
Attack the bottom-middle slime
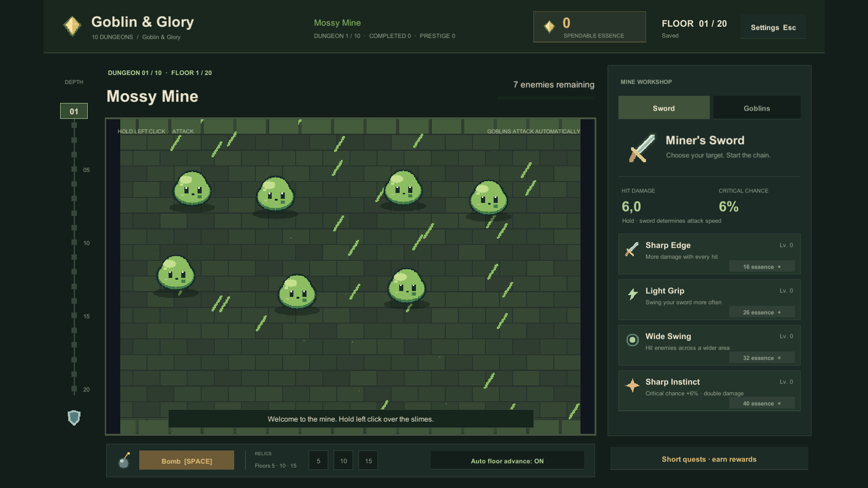(x=297, y=291)
